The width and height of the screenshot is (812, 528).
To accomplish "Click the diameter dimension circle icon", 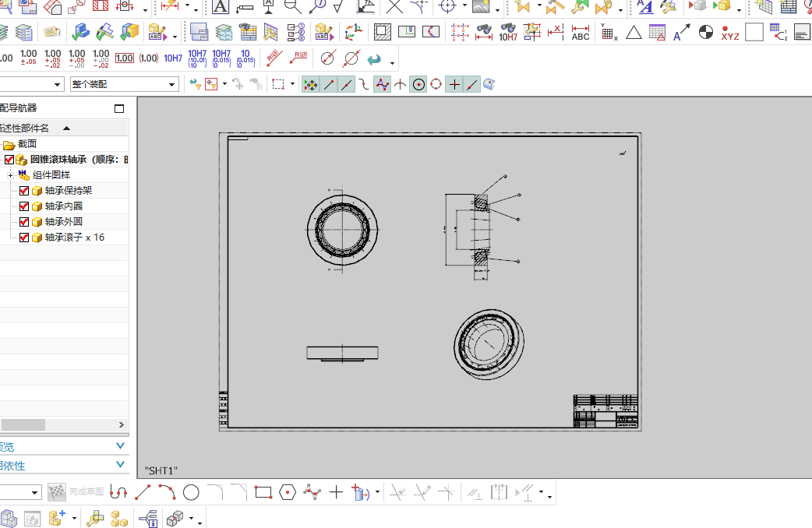I will [x=328, y=58].
